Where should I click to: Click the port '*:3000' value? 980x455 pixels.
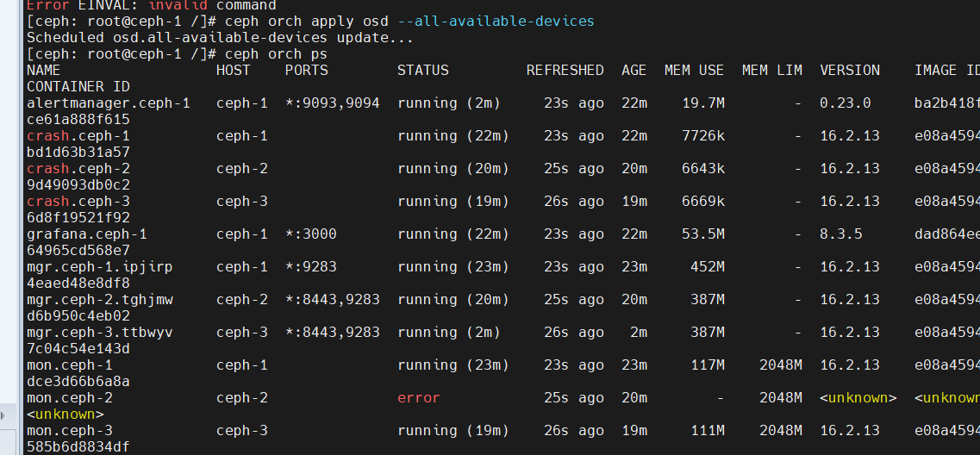click(310, 234)
